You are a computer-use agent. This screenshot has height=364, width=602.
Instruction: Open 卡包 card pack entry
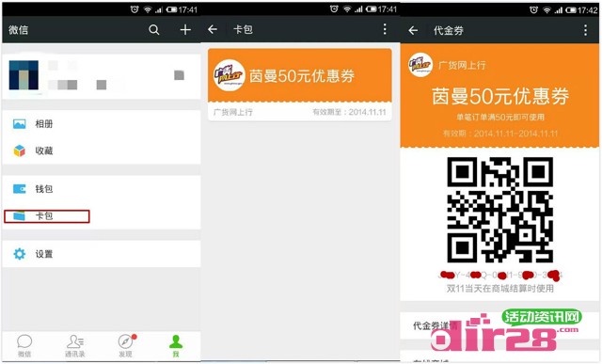(x=102, y=216)
